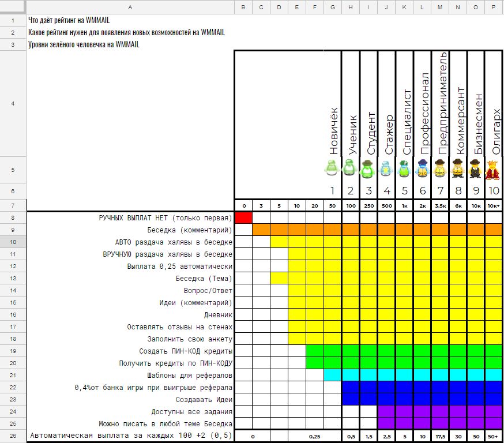Screen dimensions: 504x443
Task: Click 'Получить кредиты по ПИН-КОДУ' label
Action: [x=175, y=363]
